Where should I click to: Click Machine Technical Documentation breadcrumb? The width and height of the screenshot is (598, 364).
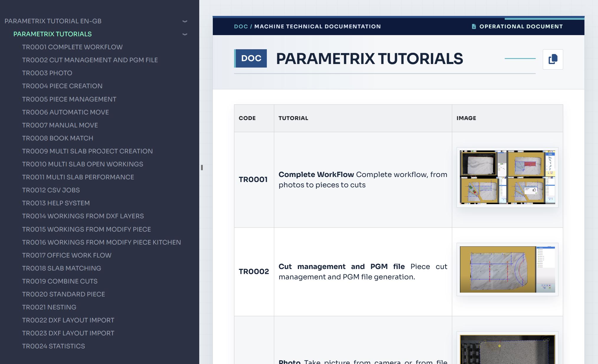[x=318, y=27]
